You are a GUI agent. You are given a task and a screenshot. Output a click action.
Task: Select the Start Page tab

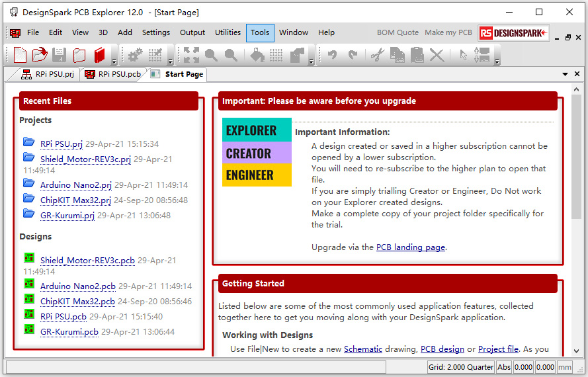(x=177, y=74)
